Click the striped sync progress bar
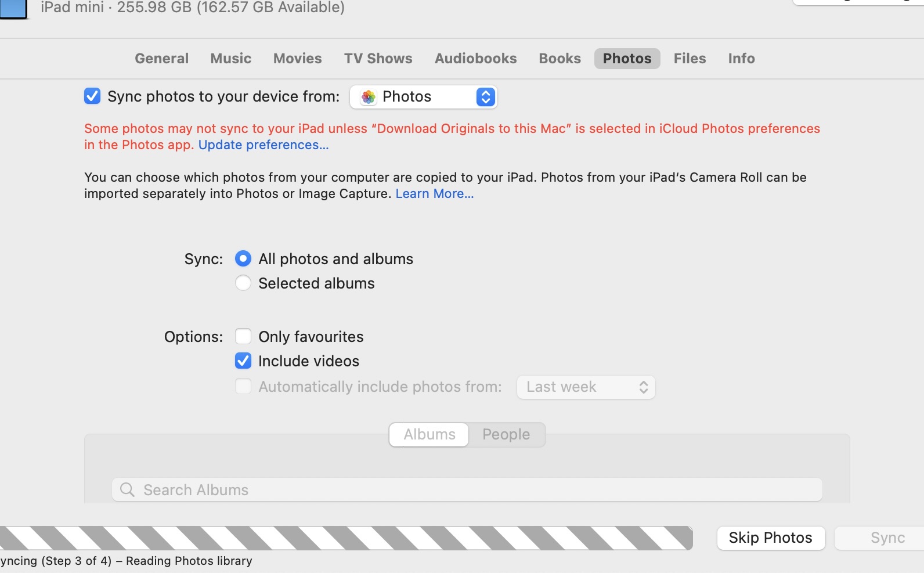Screen dimensions: 924x573 click(346, 538)
